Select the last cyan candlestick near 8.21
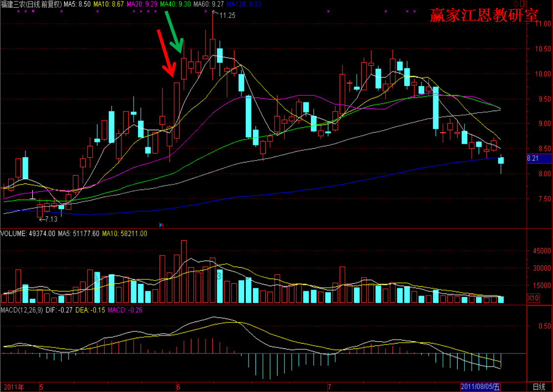 (x=501, y=161)
